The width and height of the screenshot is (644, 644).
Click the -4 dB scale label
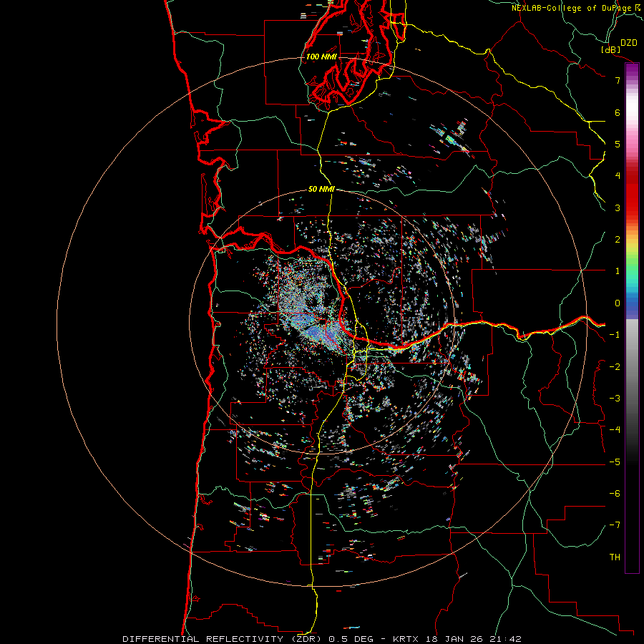615,429
